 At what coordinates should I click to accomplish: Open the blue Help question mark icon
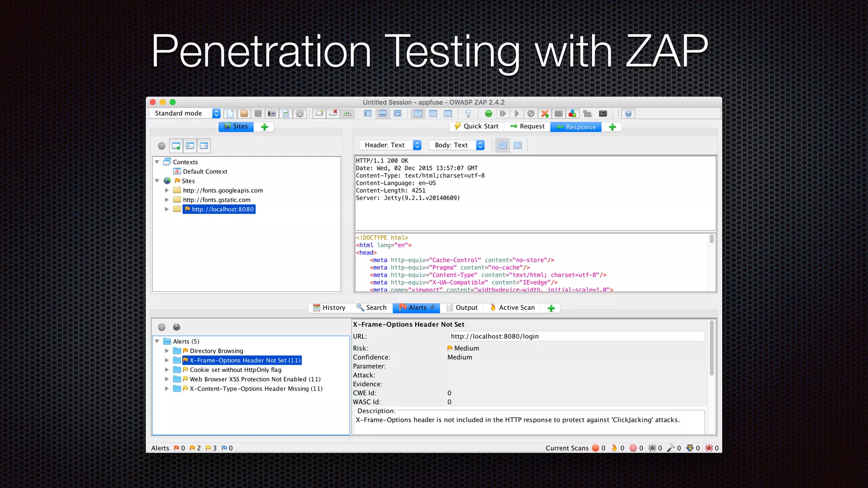629,114
